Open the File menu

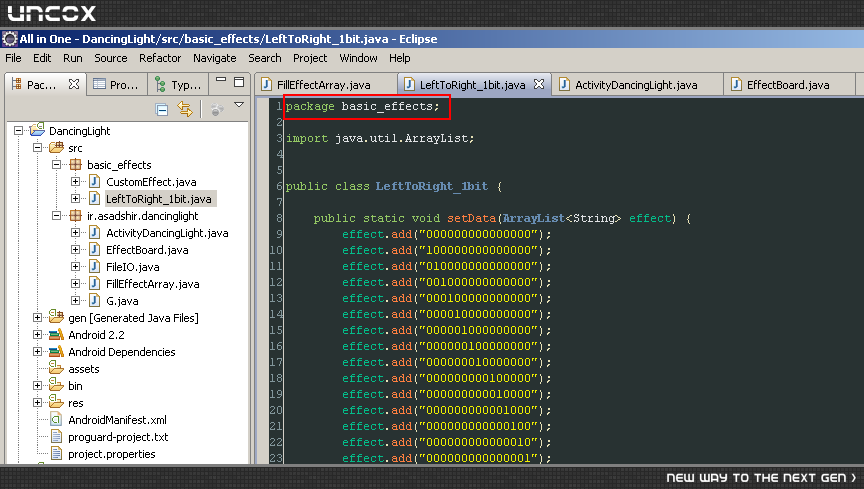click(13, 58)
